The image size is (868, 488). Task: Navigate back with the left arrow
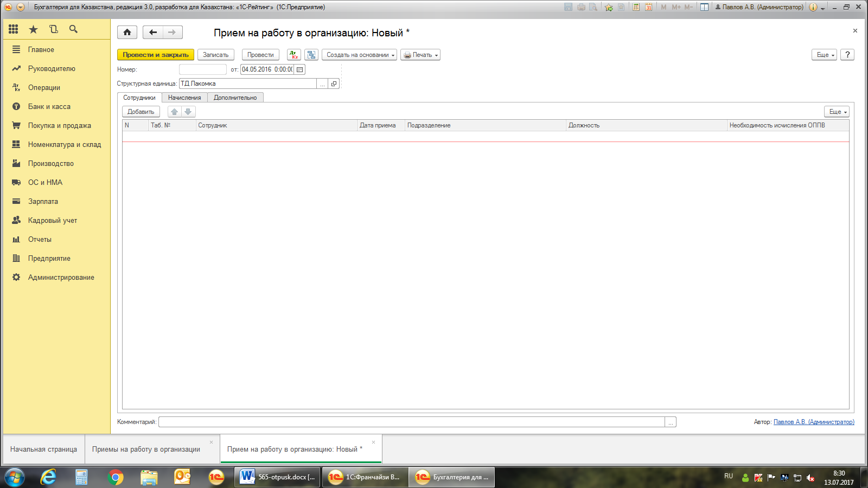(153, 33)
